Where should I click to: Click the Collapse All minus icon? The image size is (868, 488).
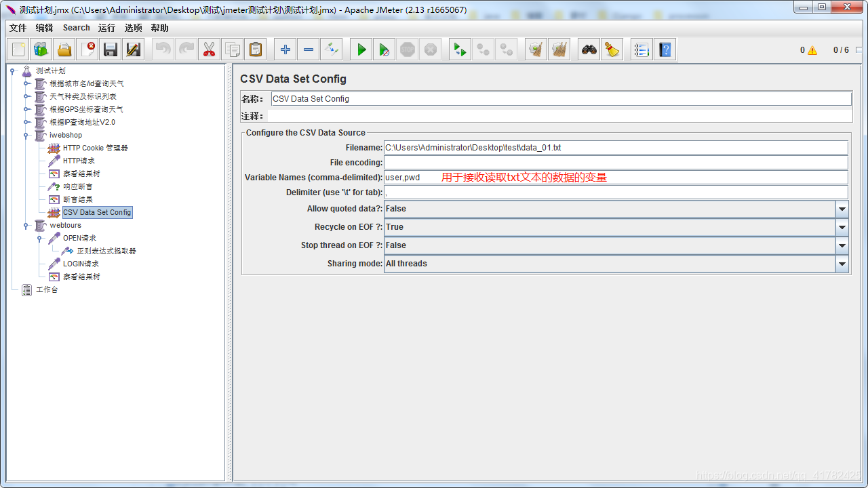pyautogui.click(x=309, y=49)
